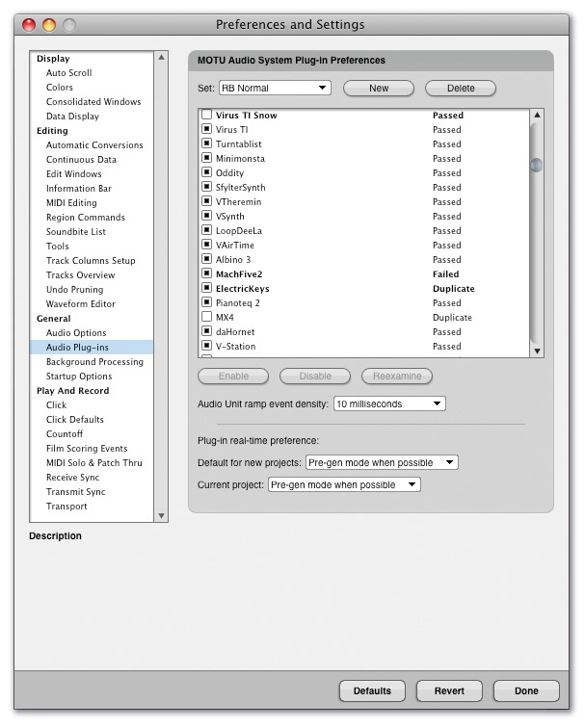Click the plug-in list scroll up arrow

[537, 115]
